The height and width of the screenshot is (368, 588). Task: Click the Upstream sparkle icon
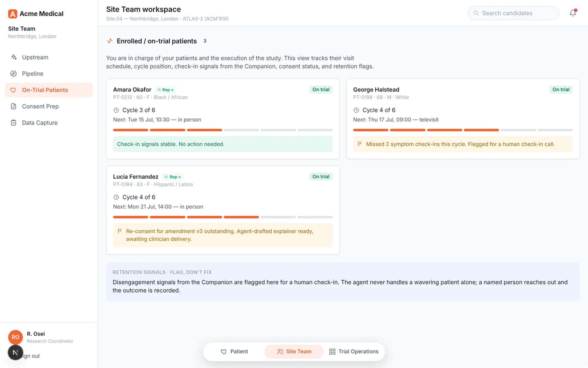click(14, 57)
